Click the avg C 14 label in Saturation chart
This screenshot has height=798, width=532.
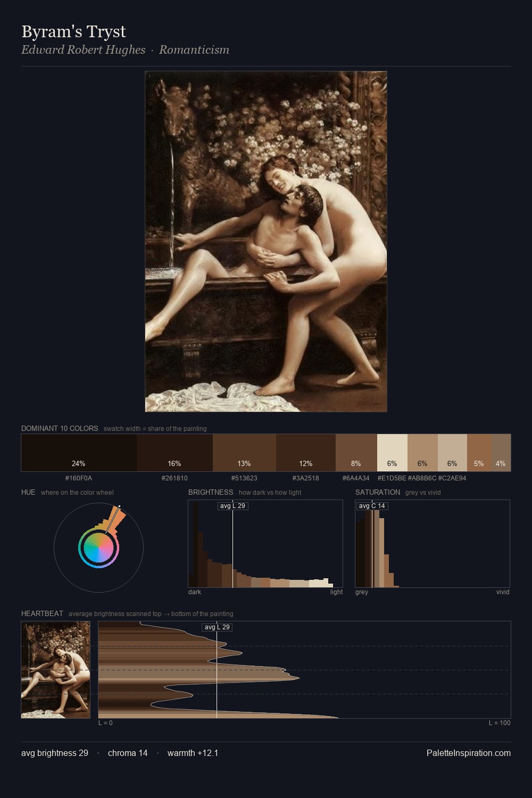pyautogui.click(x=372, y=506)
